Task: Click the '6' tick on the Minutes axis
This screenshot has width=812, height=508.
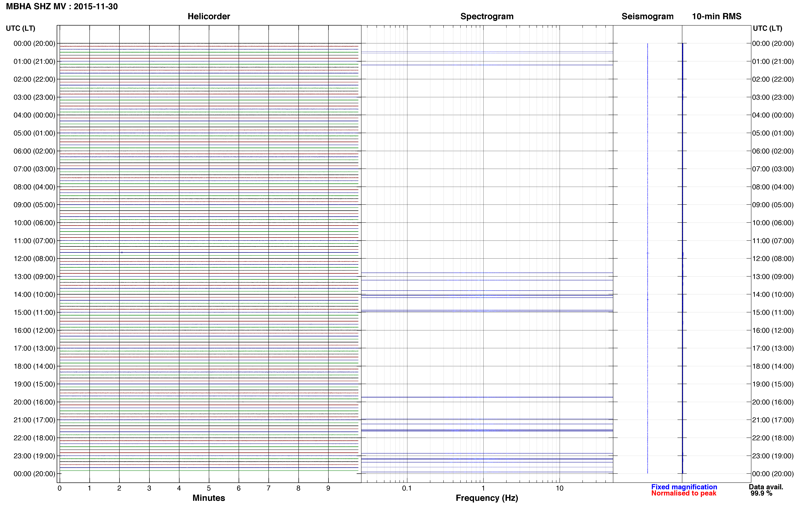Action: tap(239, 488)
